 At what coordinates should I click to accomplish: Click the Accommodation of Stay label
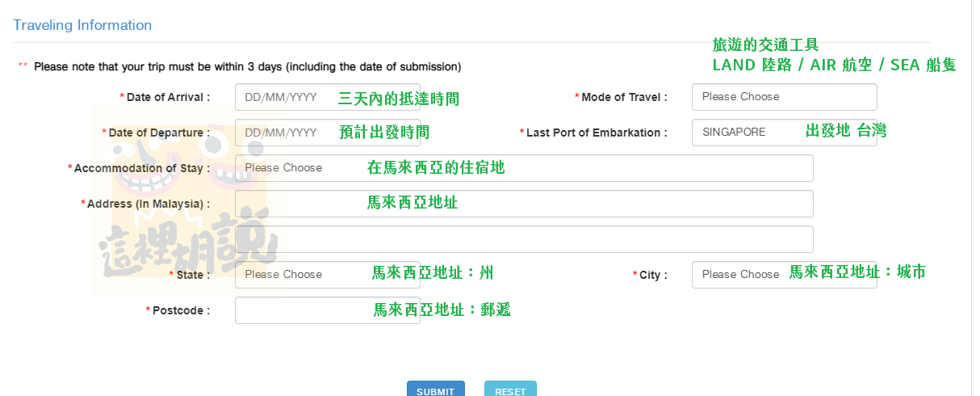pos(141,168)
